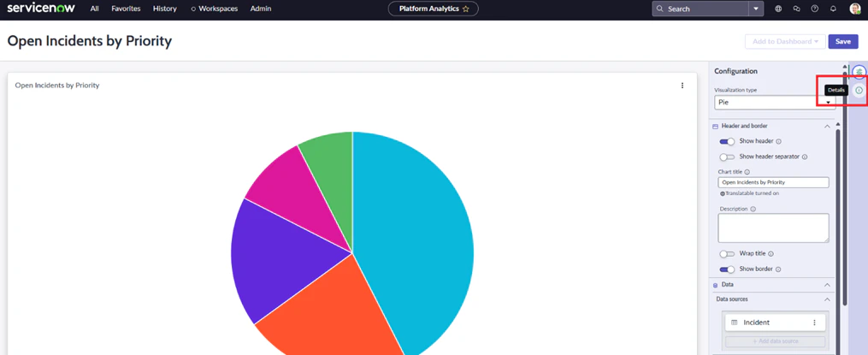Toggle the Wrap title switch
This screenshot has height=355, width=868.
[x=727, y=254]
